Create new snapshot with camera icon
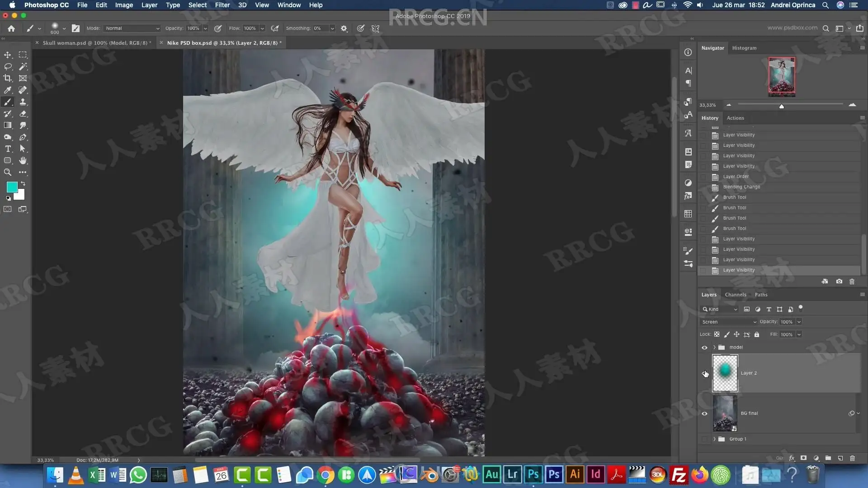The height and width of the screenshot is (488, 868). tap(839, 281)
